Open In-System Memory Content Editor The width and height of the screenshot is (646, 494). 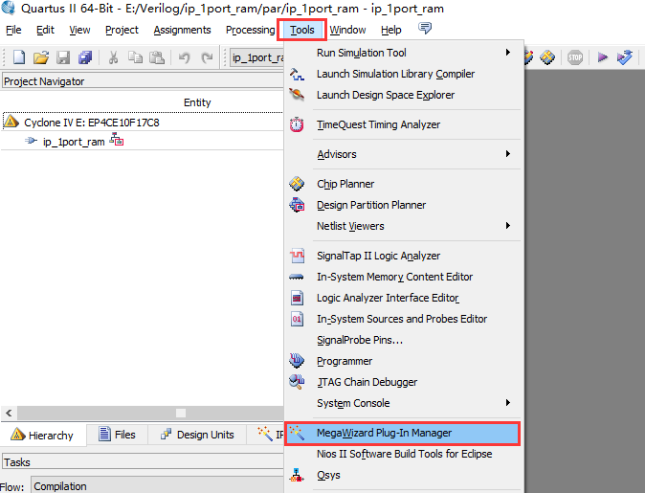tap(404, 276)
